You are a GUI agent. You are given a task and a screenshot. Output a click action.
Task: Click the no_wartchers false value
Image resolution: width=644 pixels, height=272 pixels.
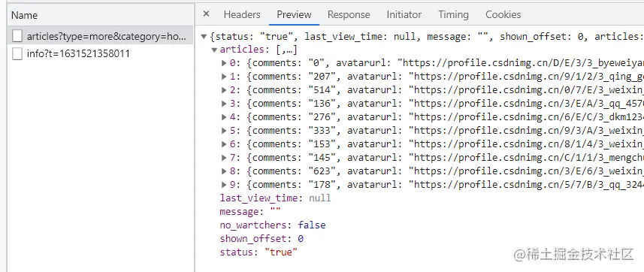(x=312, y=225)
